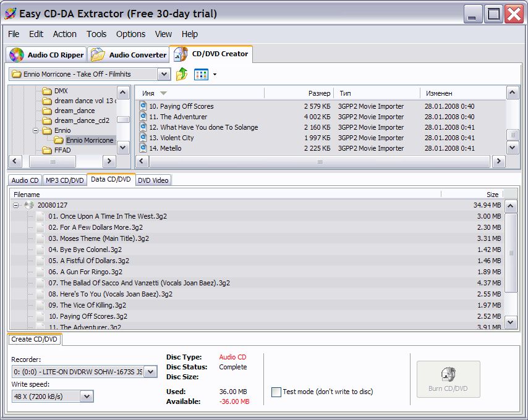Select the Data CD/DVD tab
The height and width of the screenshot is (420, 528).
(x=111, y=179)
